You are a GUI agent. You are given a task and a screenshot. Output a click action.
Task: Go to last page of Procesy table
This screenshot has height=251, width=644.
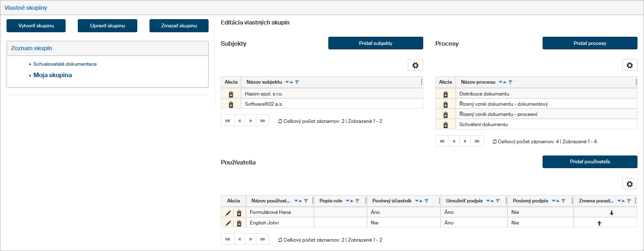[477, 141]
